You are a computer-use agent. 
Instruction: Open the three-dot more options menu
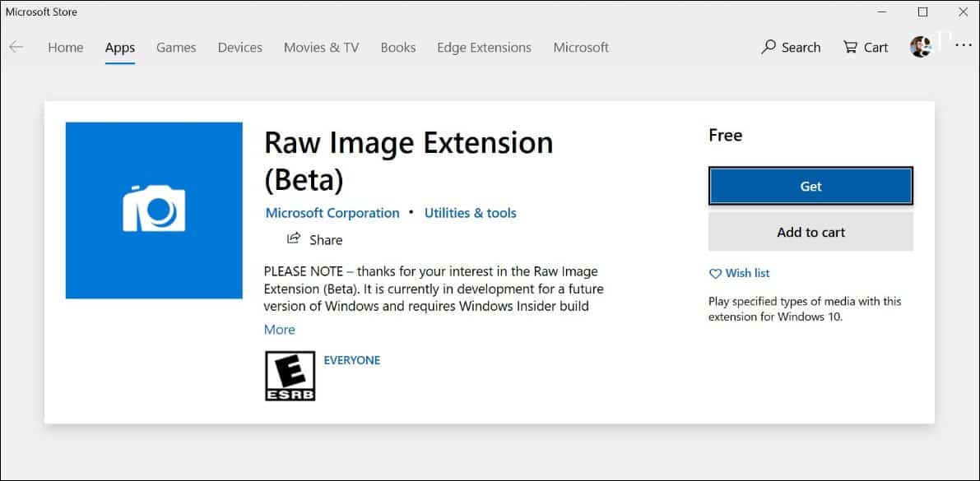963,47
